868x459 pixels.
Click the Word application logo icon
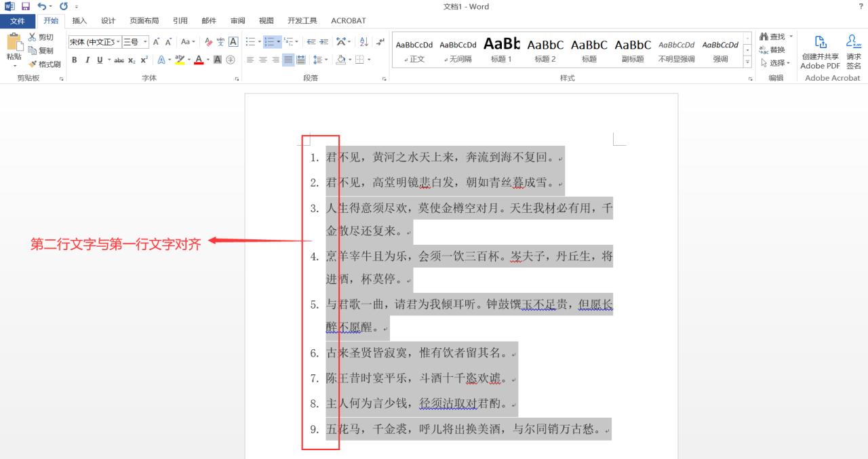[9, 6]
